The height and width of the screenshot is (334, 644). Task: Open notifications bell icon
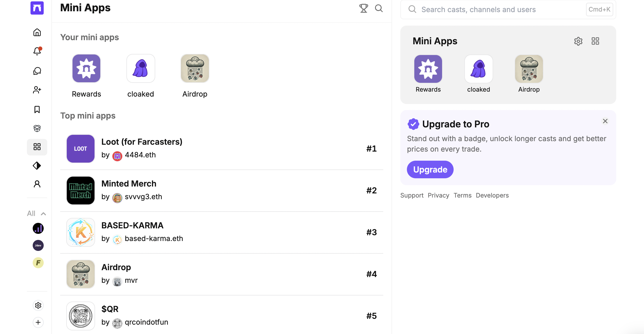pos(37,51)
